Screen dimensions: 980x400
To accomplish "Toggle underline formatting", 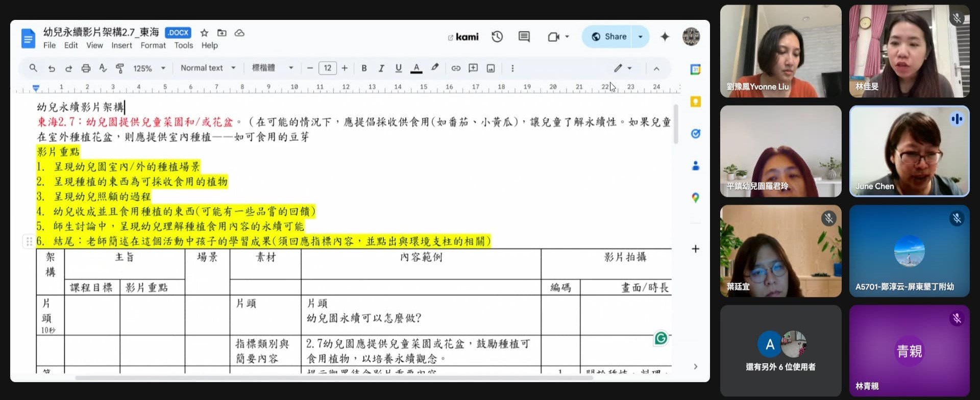I will [399, 68].
